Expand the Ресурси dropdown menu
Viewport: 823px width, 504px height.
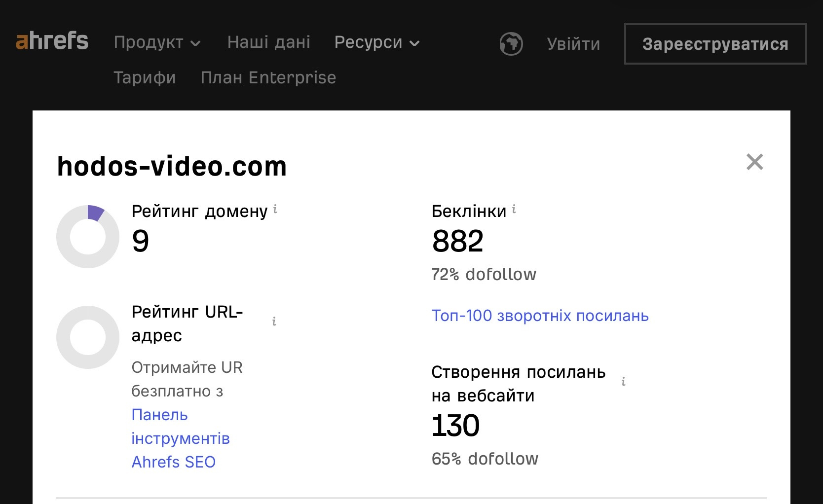[377, 43]
